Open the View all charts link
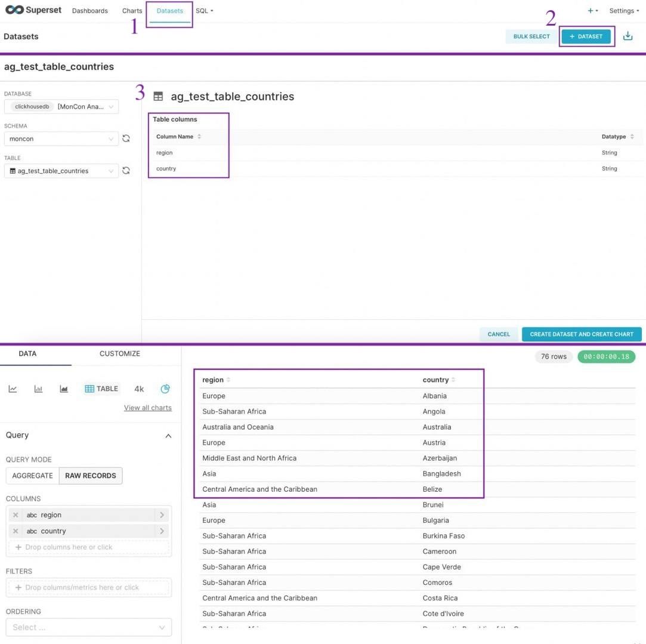The image size is (646, 644). (148, 408)
